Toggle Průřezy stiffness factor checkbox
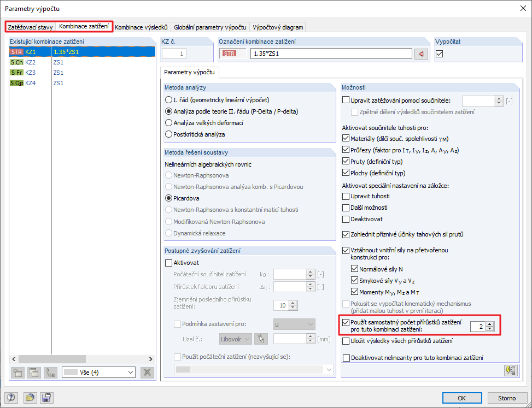532x408 pixels. coord(346,150)
